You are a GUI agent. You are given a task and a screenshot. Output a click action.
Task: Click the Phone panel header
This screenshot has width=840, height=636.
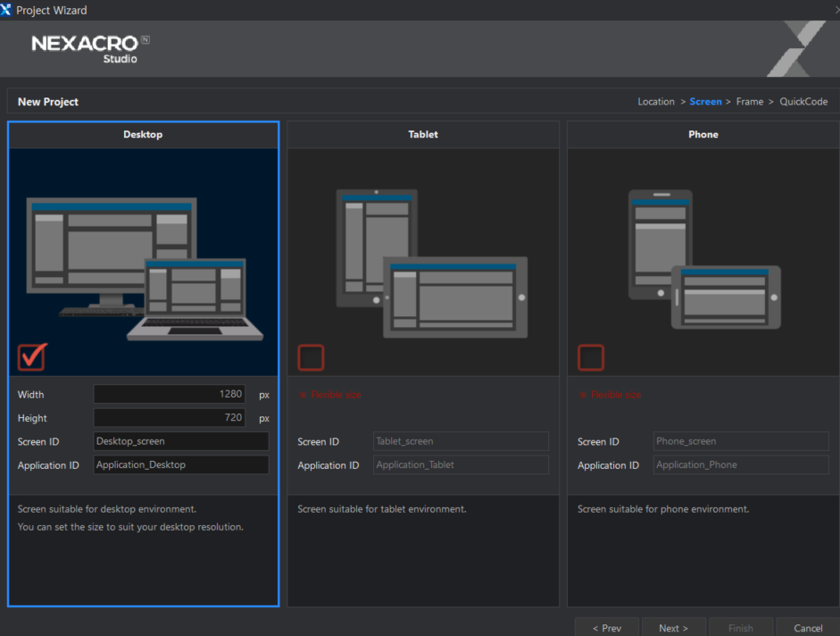point(703,135)
